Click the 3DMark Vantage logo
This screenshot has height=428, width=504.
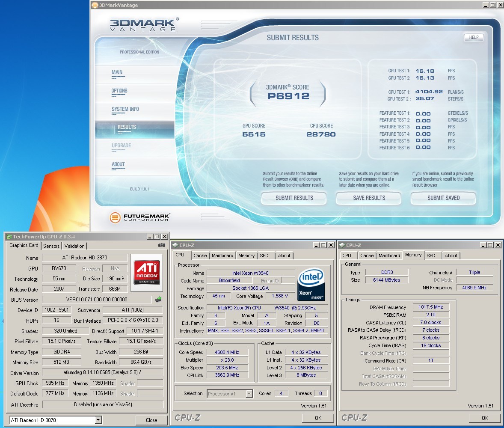(x=144, y=25)
